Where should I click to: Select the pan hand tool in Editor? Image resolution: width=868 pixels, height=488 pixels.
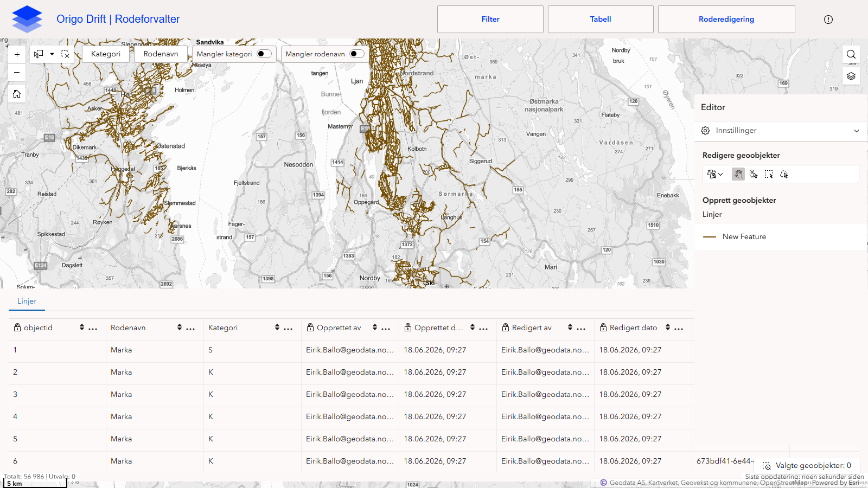coord(738,174)
